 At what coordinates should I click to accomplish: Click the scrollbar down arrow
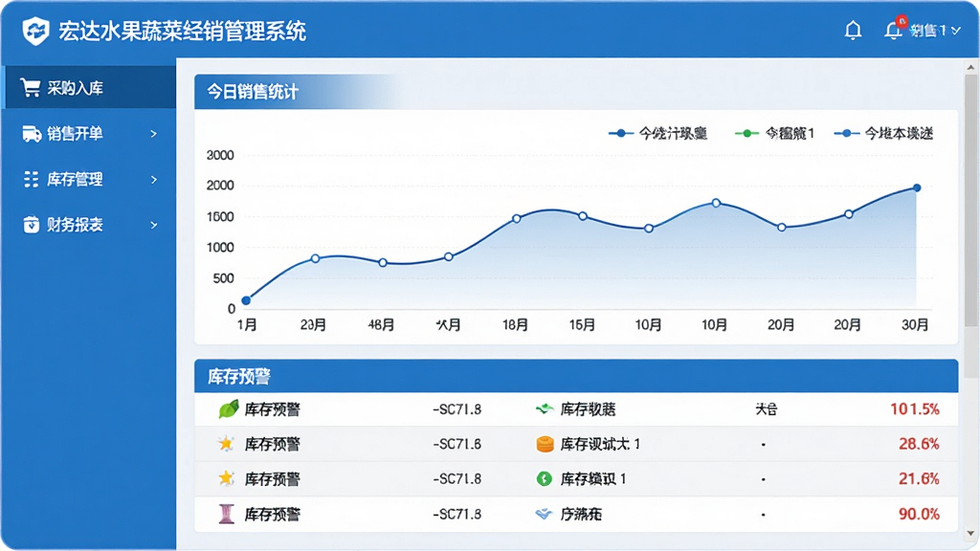970,534
